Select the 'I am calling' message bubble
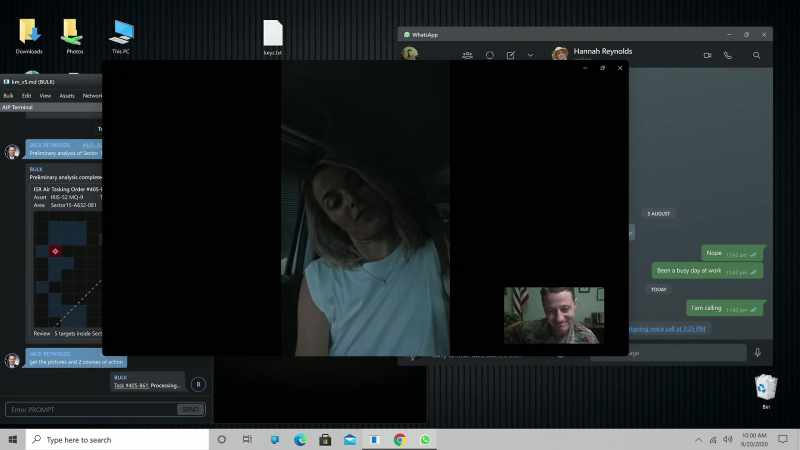The height and width of the screenshot is (450, 800). 724,308
